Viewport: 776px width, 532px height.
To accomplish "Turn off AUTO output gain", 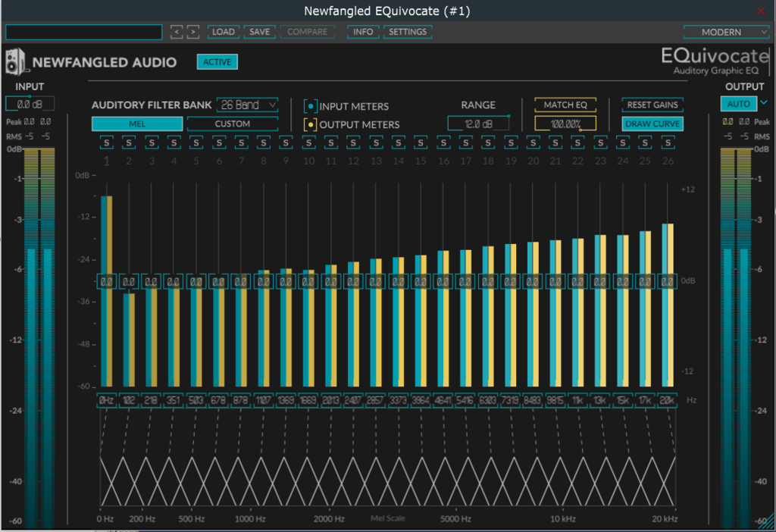I will point(738,104).
